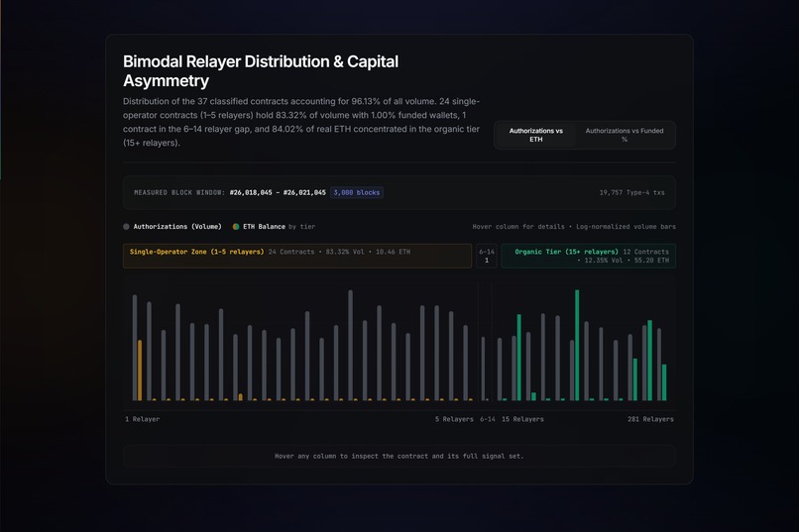
Task: Click the gray bar in the 6-14 gap column
Action: pos(483,369)
